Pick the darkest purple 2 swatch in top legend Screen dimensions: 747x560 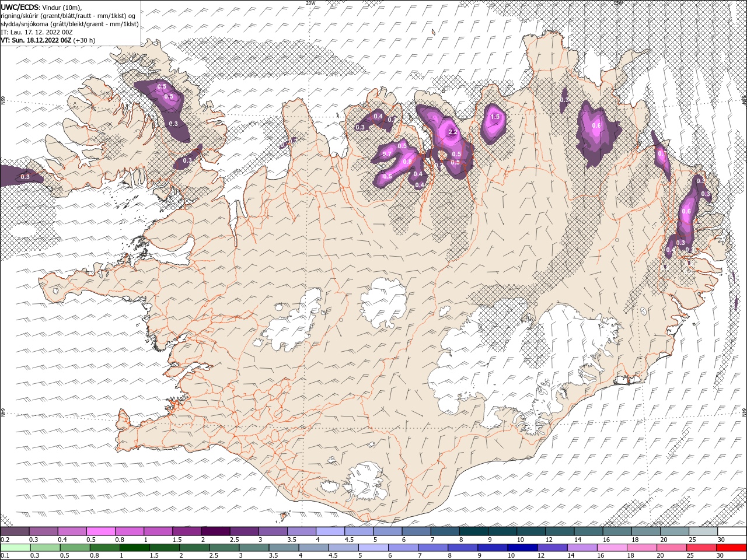[x=215, y=531]
